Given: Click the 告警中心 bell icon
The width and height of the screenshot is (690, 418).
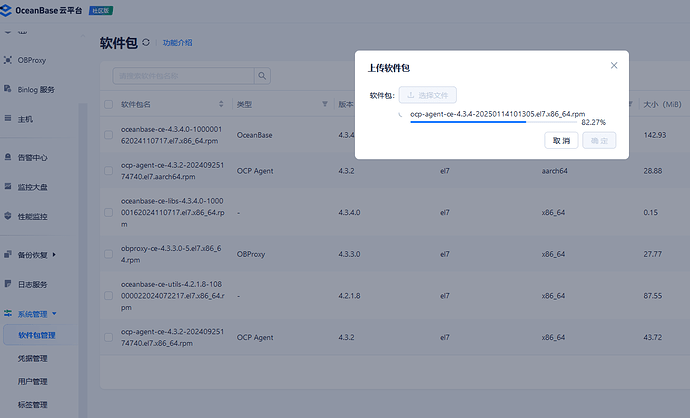Looking at the screenshot, I should (7, 157).
